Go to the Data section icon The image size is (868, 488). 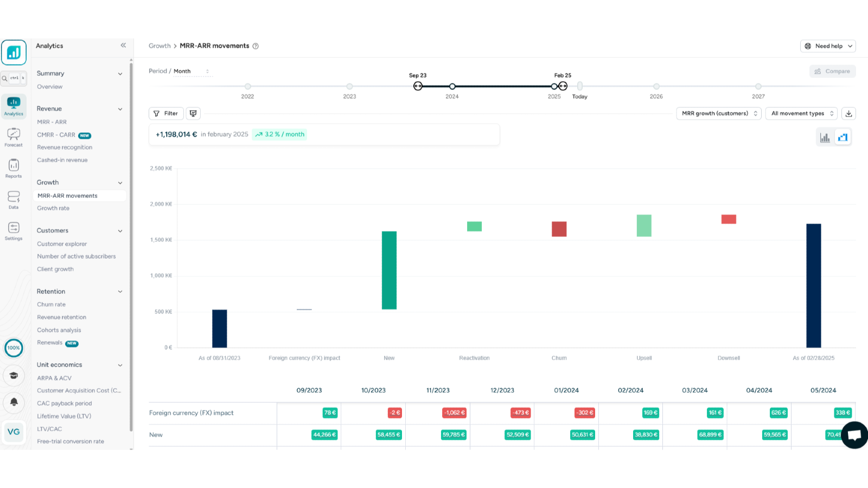[x=14, y=200]
